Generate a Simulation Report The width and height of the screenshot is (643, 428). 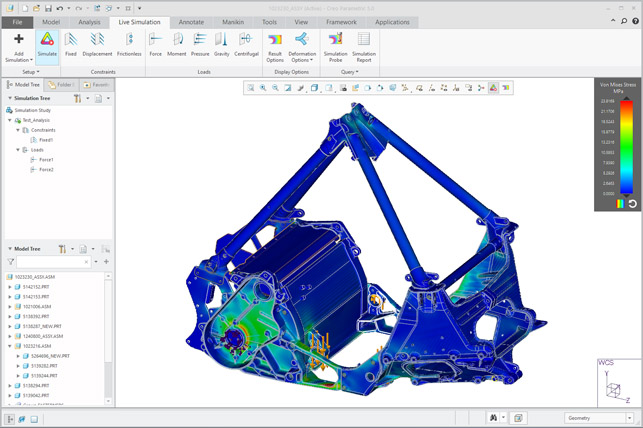(x=364, y=48)
